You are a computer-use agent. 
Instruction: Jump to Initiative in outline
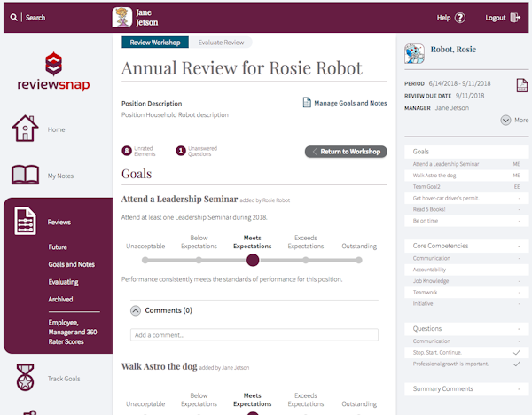point(466,303)
